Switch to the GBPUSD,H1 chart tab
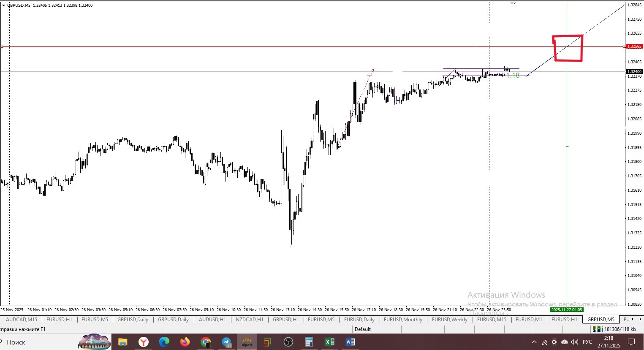 pyautogui.click(x=285, y=320)
